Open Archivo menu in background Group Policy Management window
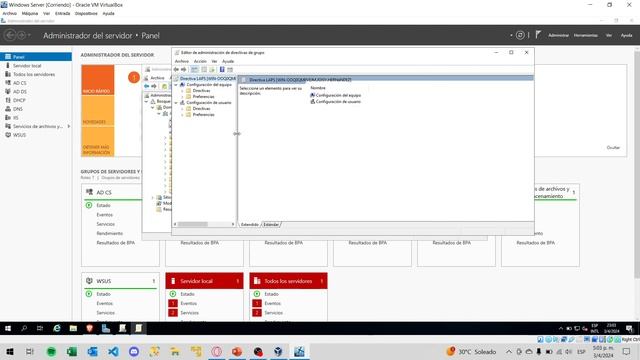Image resolution: width=640 pixels, height=360 pixels. click(157, 78)
